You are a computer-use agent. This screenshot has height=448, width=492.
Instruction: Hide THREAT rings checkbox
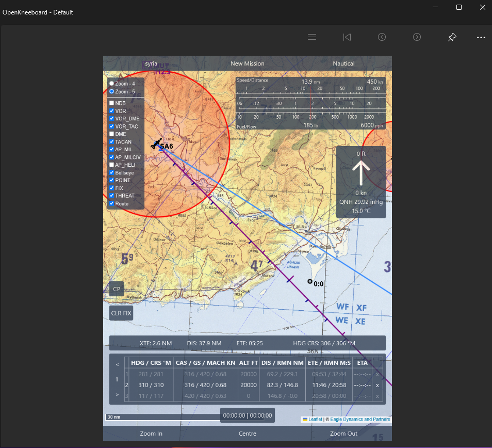point(111,195)
